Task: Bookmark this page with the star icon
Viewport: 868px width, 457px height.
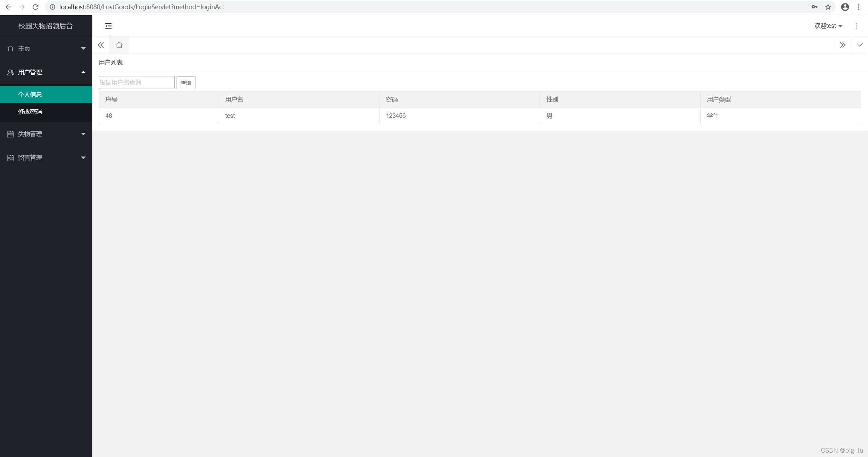Action: [x=828, y=7]
